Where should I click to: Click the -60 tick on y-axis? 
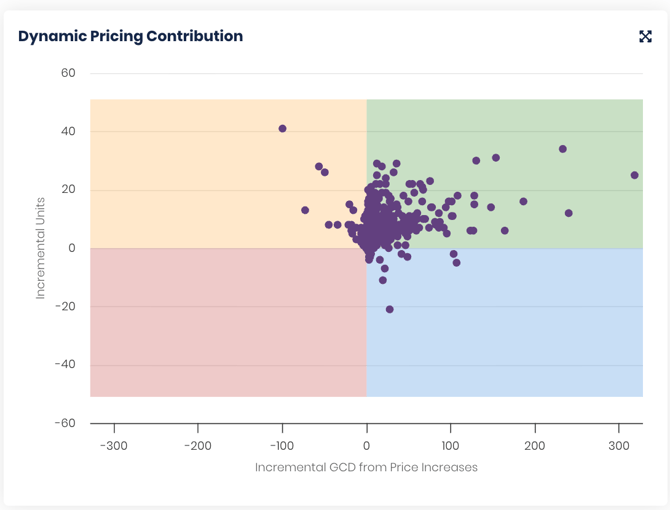65,423
